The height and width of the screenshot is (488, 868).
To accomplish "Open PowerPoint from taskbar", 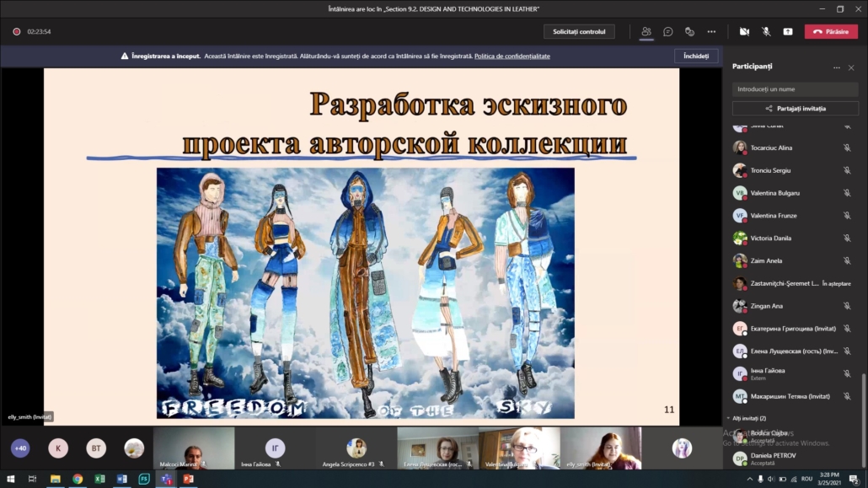I will click(x=188, y=479).
